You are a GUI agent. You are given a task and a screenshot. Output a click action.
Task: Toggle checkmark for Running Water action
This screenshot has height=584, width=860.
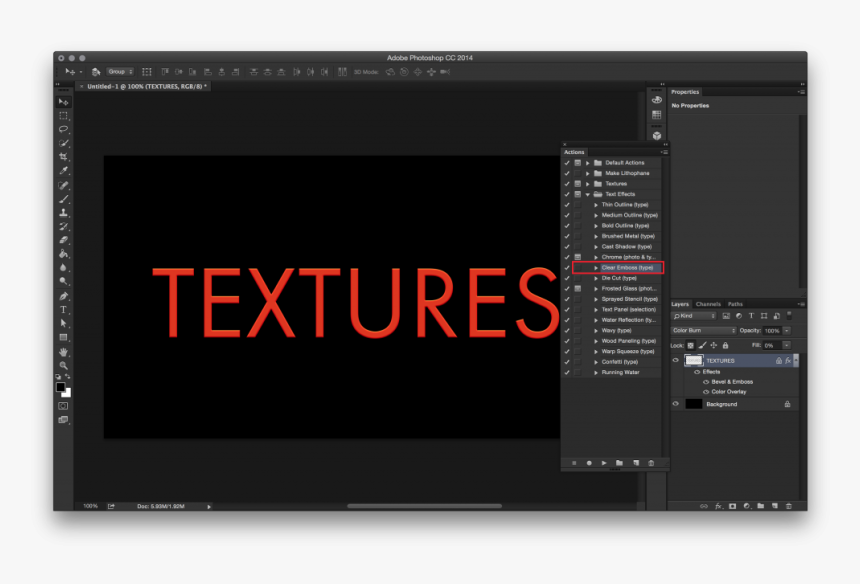[567, 372]
